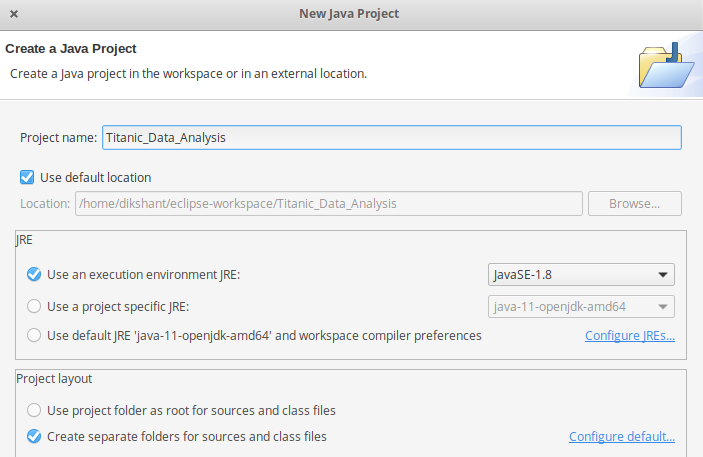This screenshot has height=457, width=703.
Task: Open the Configure default... link
Action: [x=622, y=436]
